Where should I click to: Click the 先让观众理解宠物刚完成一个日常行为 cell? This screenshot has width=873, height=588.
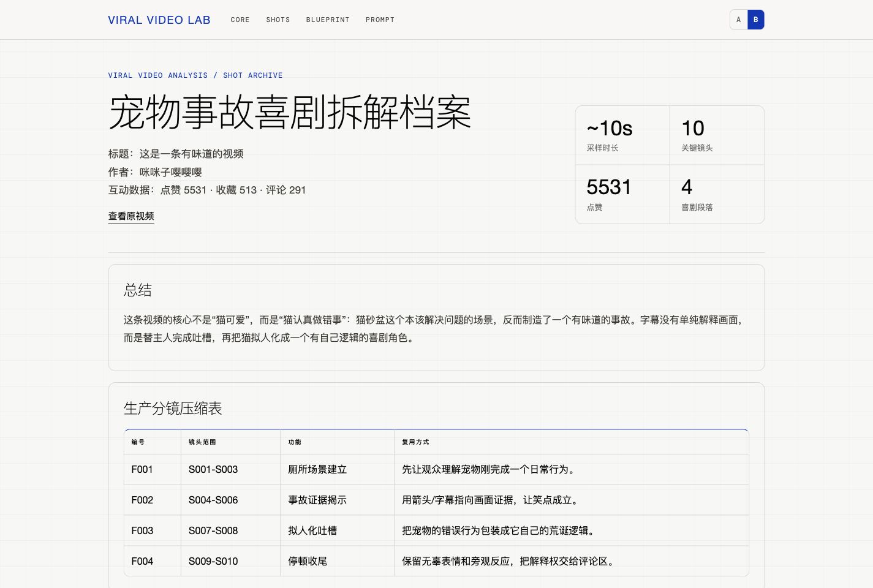[572, 470]
